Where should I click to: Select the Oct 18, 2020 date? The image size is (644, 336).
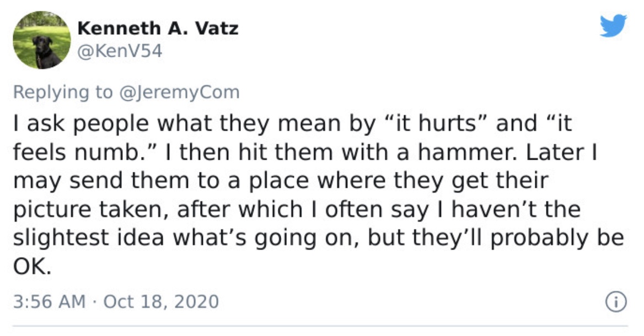pyautogui.click(x=161, y=301)
